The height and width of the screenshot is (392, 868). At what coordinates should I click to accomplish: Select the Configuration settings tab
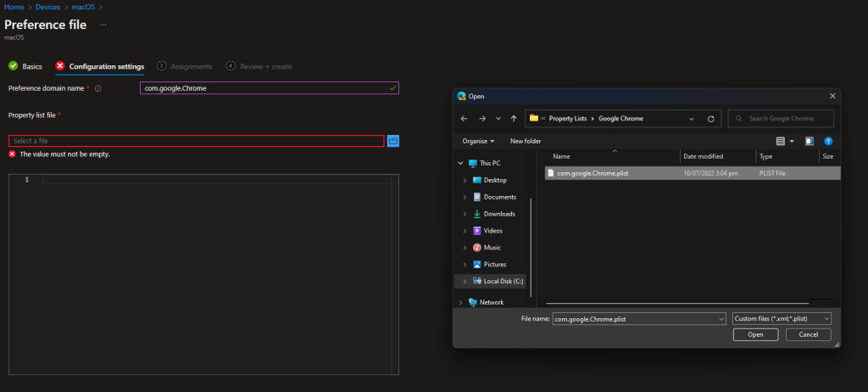coord(100,66)
